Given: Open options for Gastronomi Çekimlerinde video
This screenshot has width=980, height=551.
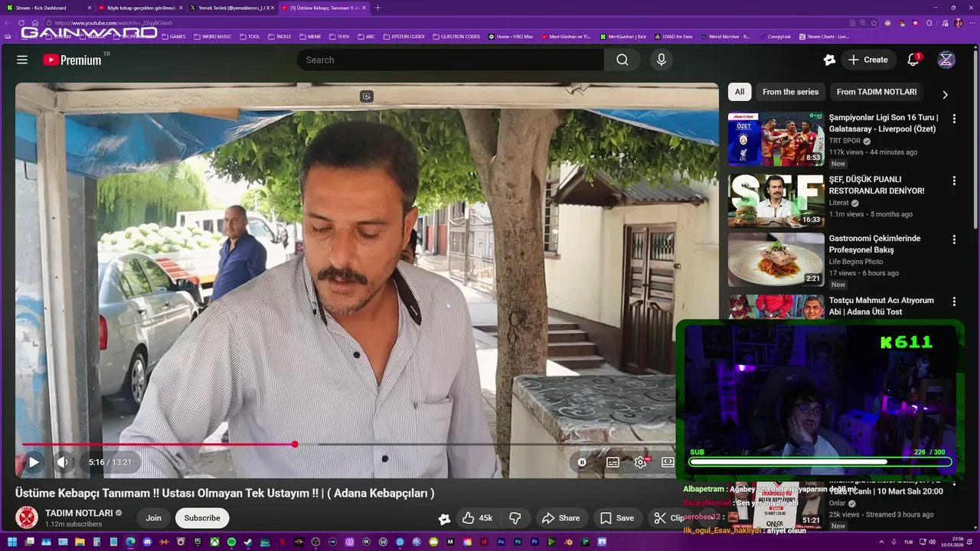Looking at the screenshot, I should coord(954,240).
